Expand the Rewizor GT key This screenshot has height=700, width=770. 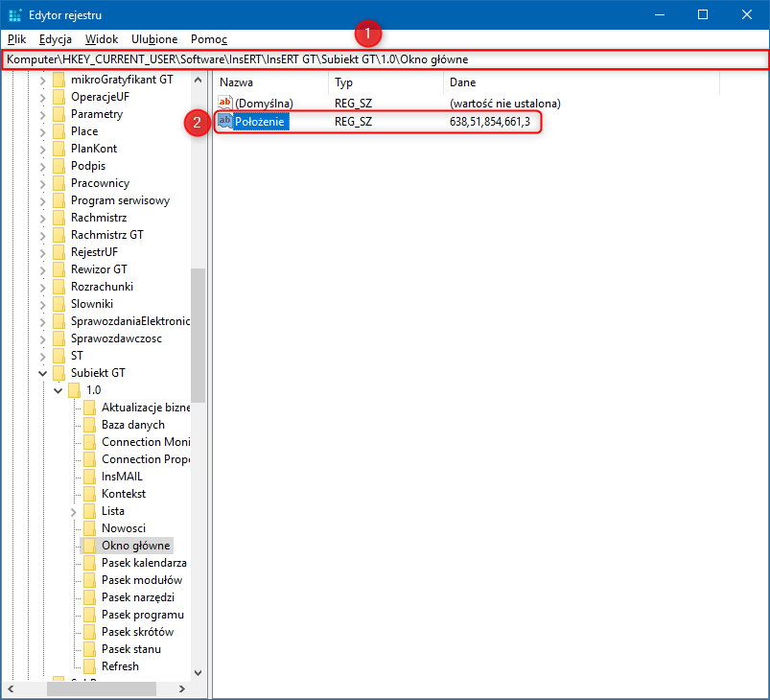tap(43, 269)
